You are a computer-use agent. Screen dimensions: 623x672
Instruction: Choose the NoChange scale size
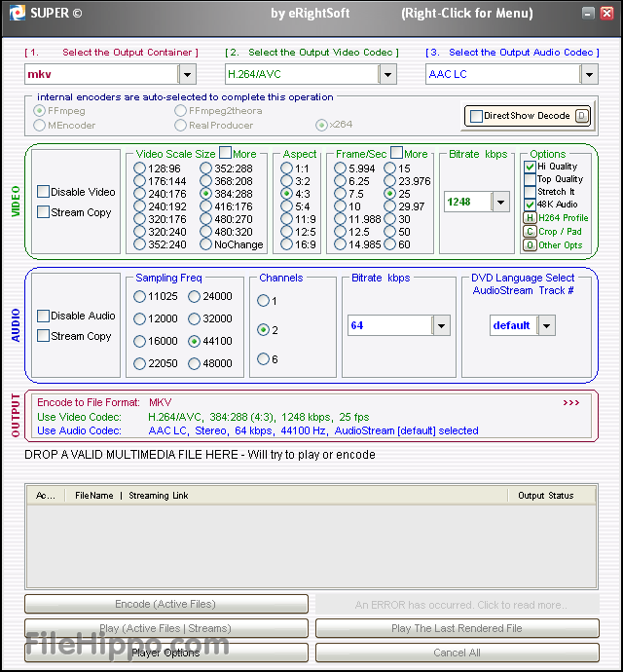tap(205, 244)
